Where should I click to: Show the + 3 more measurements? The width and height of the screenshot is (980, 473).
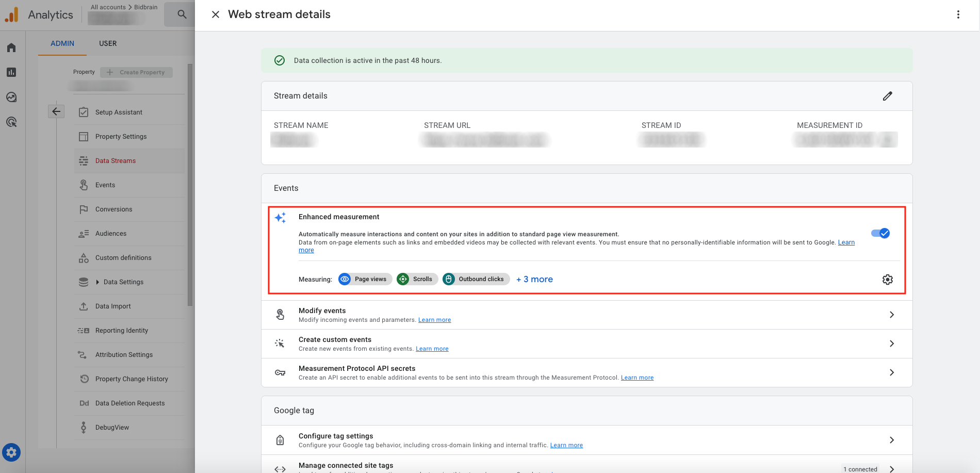534,279
